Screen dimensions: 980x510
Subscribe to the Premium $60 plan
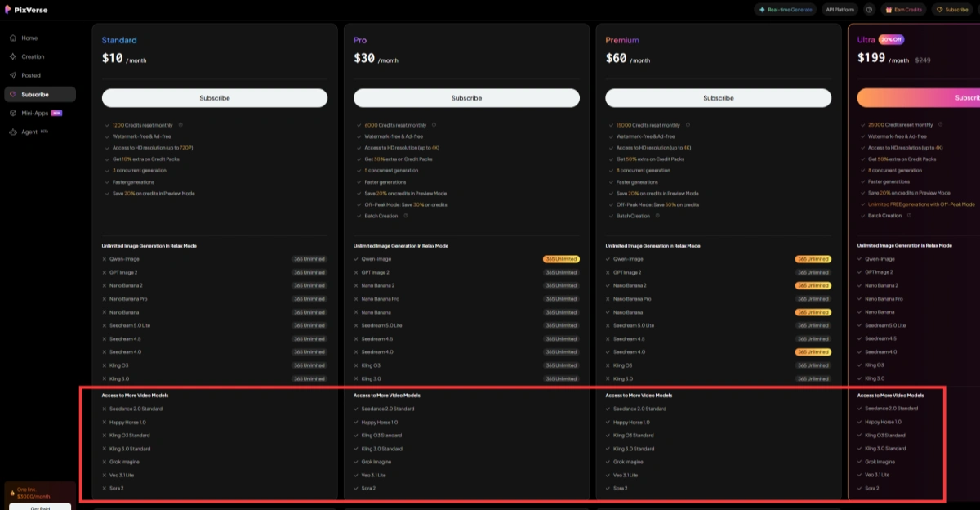719,98
